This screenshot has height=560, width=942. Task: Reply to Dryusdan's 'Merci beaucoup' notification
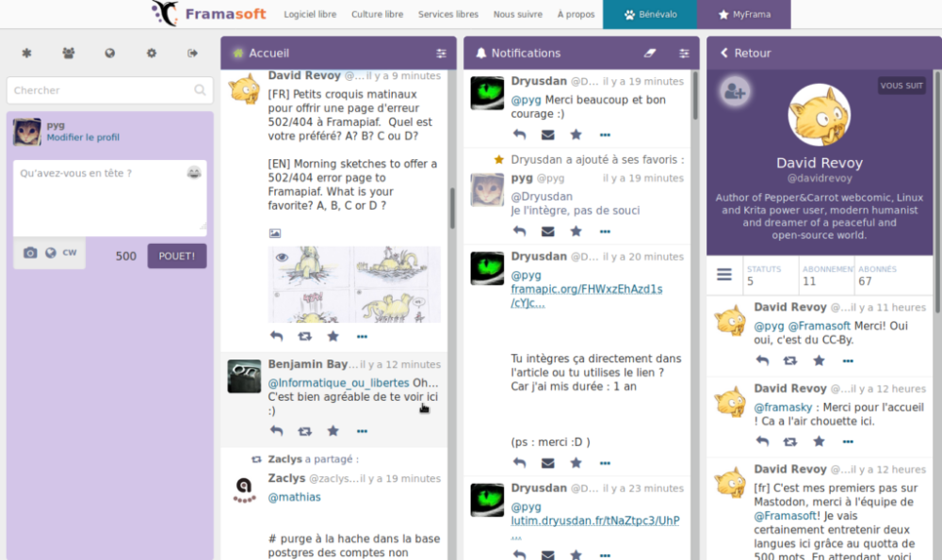point(520,135)
